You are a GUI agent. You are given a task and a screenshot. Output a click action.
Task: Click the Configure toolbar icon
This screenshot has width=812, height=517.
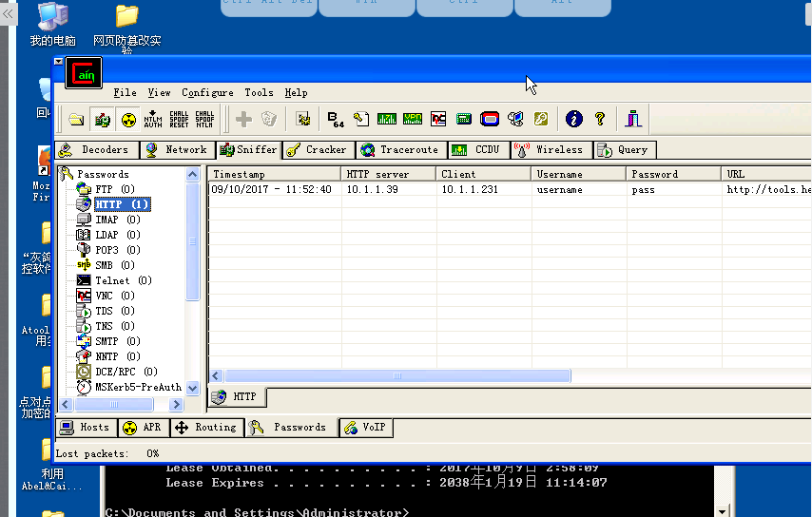(x=303, y=120)
